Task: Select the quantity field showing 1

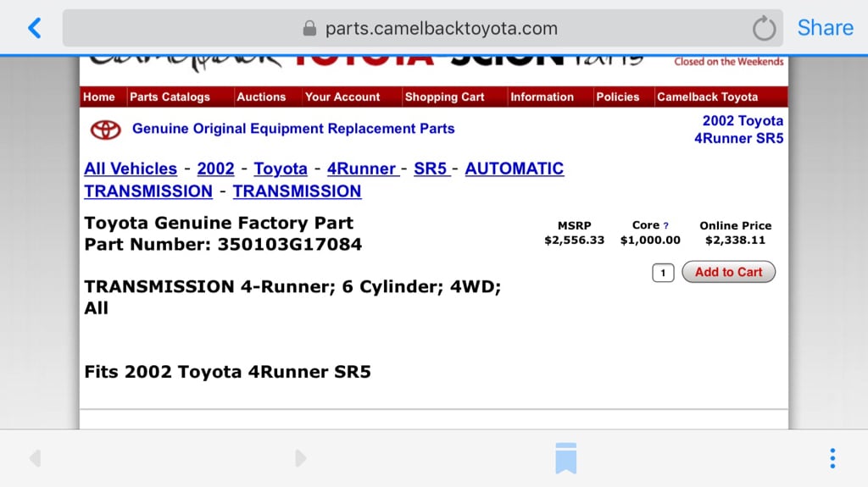Action: coord(663,273)
